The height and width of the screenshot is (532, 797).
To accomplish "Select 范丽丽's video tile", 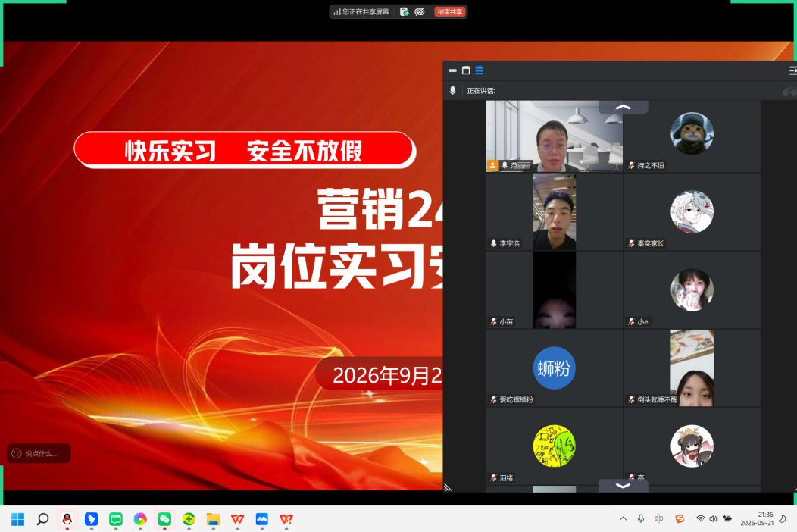I will pyautogui.click(x=554, y=136).
